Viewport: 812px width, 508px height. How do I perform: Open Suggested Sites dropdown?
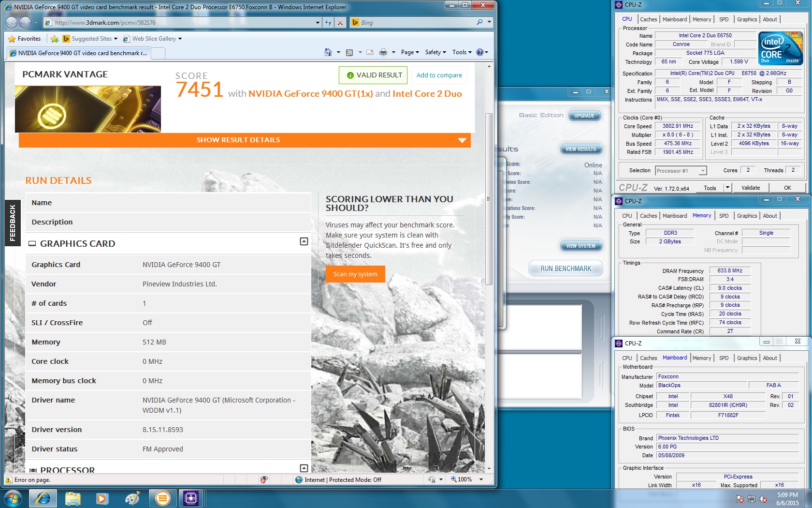click(116, 39)
